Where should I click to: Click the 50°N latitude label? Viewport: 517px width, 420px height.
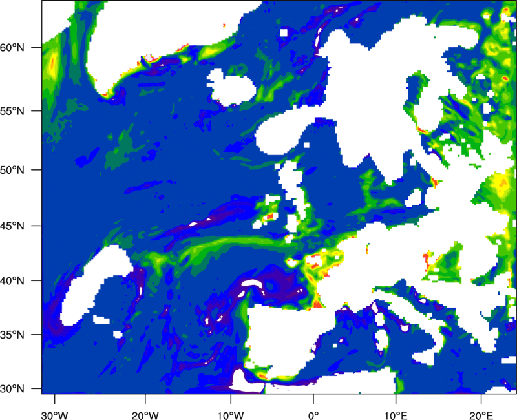click(12, 171)
